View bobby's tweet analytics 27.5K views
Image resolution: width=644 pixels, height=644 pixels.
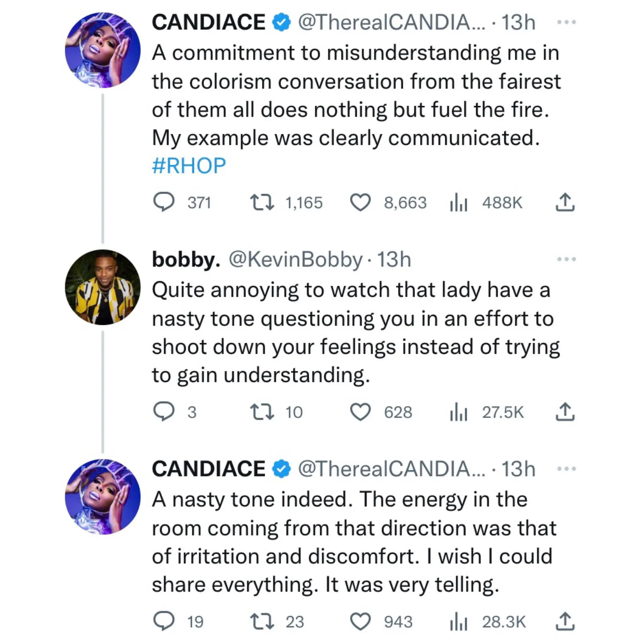[459, 412]
